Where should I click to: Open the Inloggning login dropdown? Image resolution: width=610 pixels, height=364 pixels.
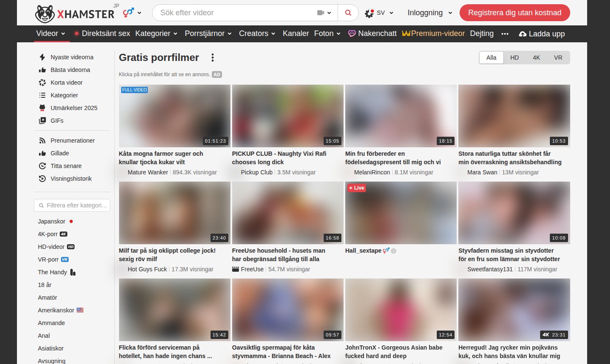430,13
